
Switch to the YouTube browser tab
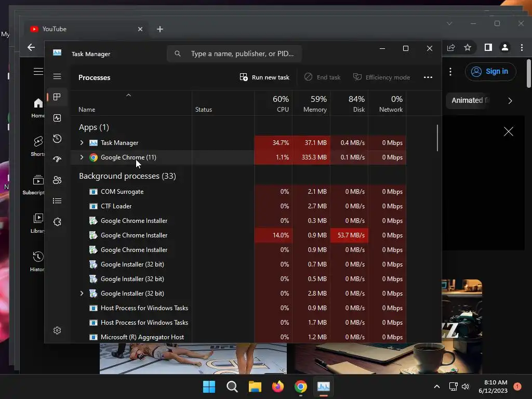coord(87,29)
